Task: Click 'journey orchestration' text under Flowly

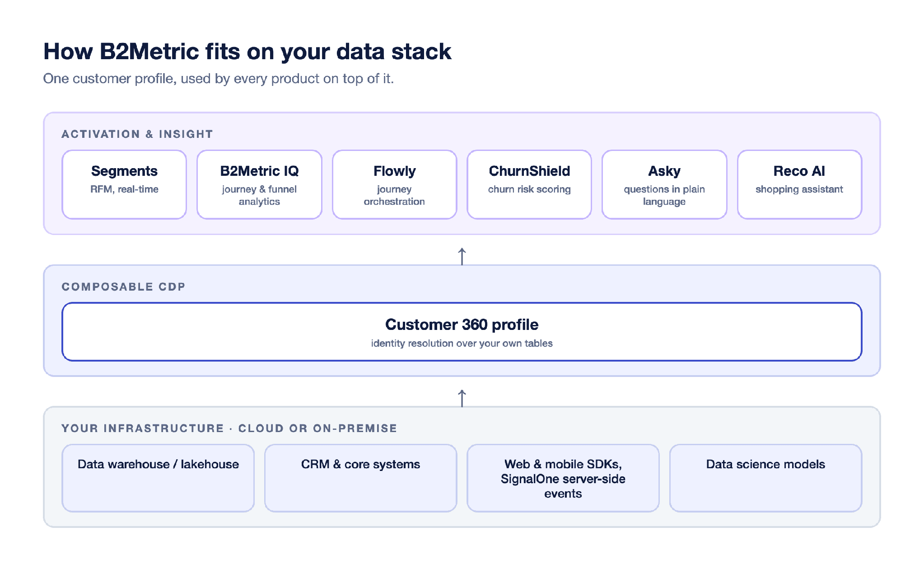Action: coord(394,195)
